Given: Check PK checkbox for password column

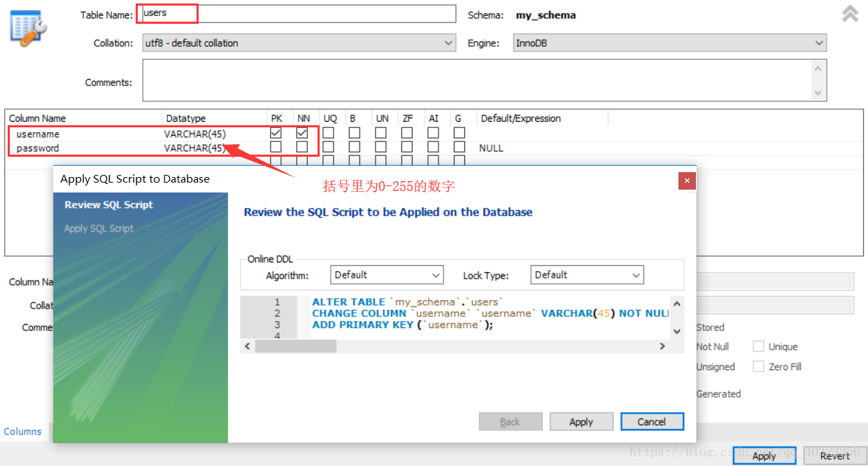Looking at the screenshot, I should (276, 147).
